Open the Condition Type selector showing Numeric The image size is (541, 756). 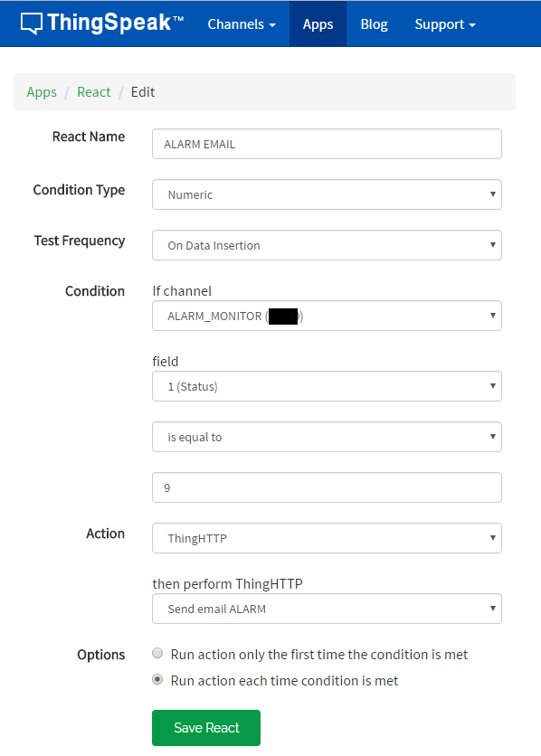tap(326, 194)
